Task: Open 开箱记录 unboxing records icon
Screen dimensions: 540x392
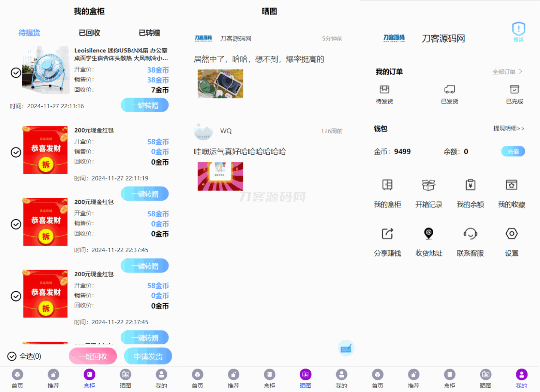Action: coord(428,185)
